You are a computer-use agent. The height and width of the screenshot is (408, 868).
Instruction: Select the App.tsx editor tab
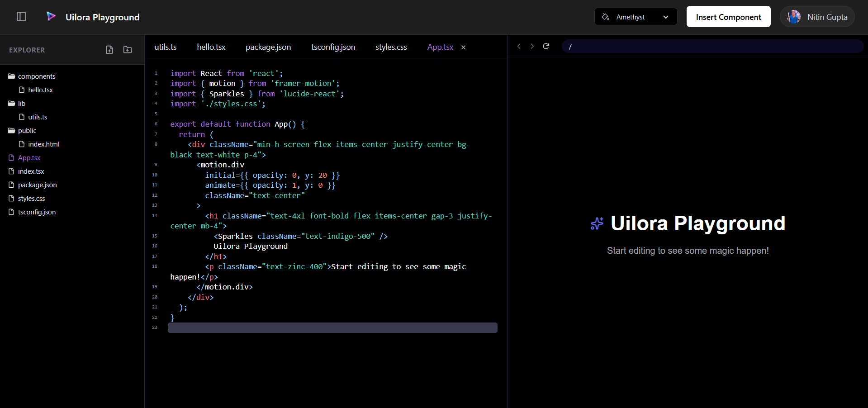pos(440,47)
